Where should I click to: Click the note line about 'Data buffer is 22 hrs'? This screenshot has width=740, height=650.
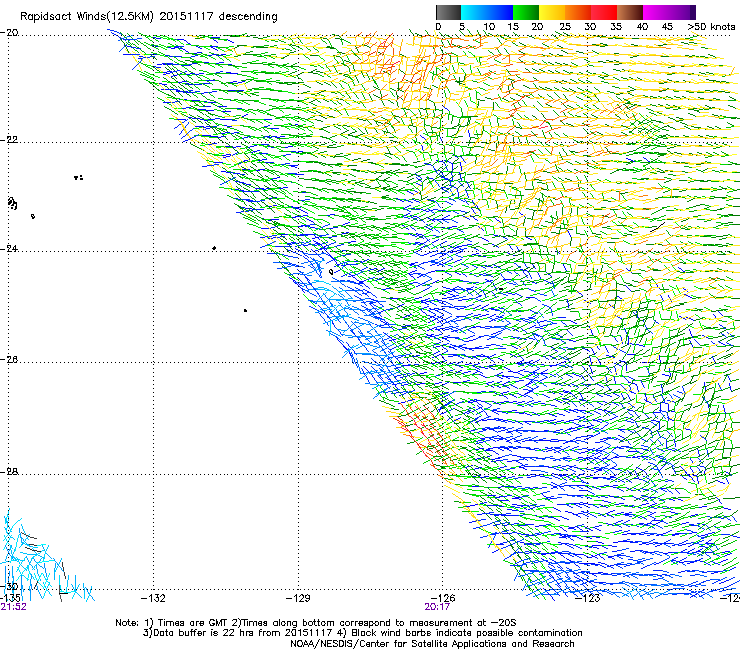tap(363, 633)
